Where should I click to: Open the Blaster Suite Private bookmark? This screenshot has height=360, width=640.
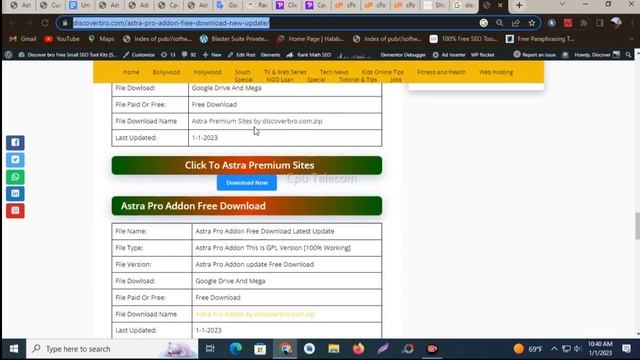point(234,39)
